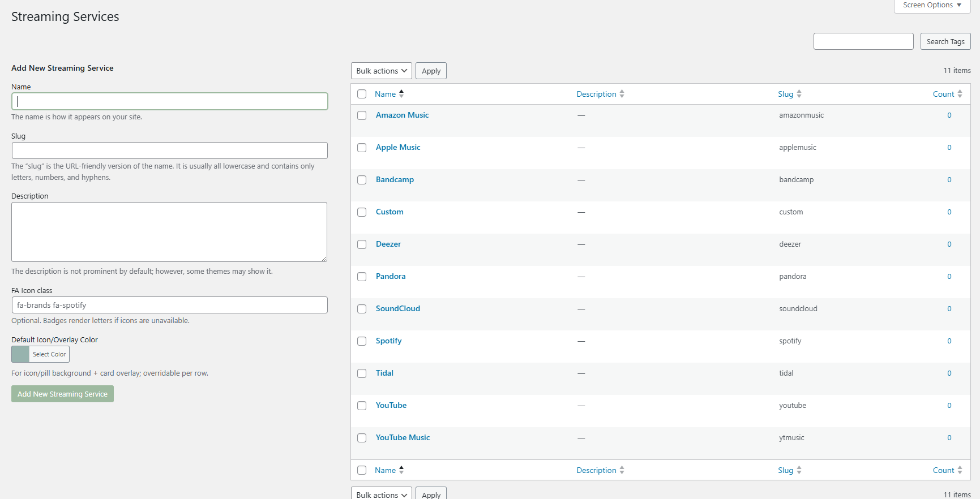Click the footer Count column sort arrows

coord(960,470)
